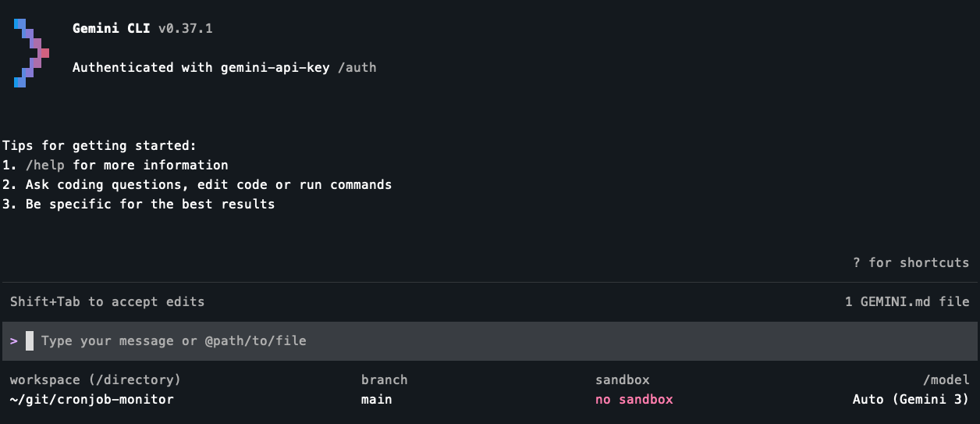
Task: Click the 'sandbox' header label
Action: pos(622,379)
